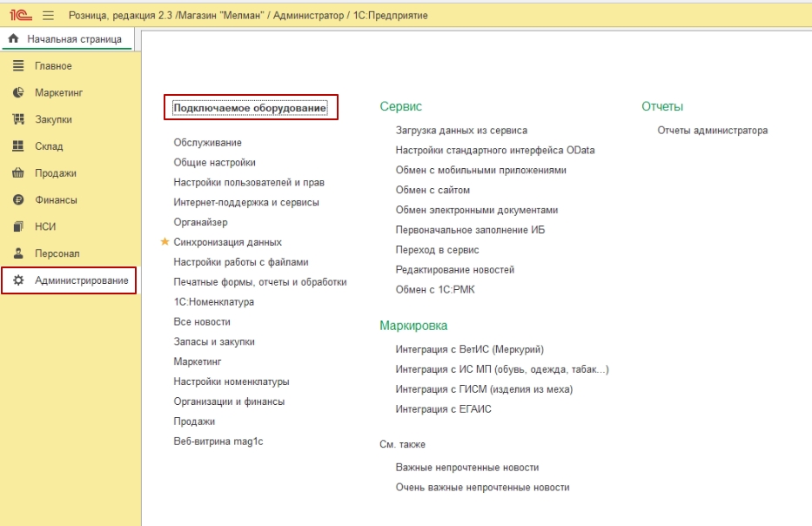Image resolution: width=812 pixels, height=526 pixels.
Task: Open Отчеты администратора
Action: click(713, 131)
